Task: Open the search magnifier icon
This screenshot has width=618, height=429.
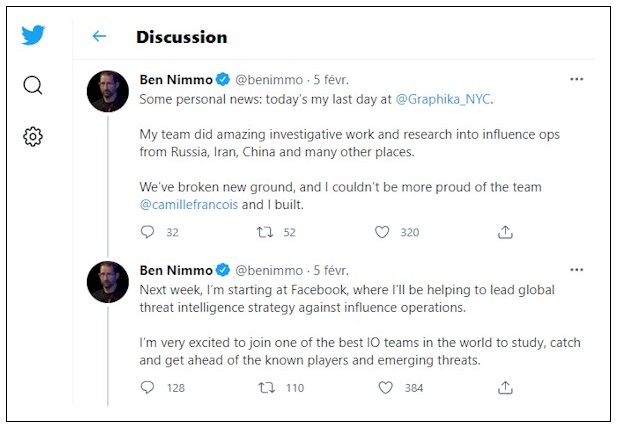Action: [33, 85]
